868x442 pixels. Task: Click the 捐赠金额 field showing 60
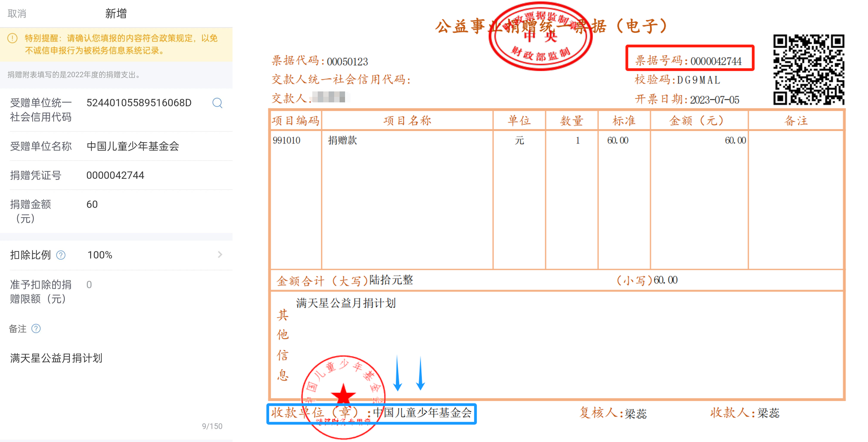pos(92,205)
